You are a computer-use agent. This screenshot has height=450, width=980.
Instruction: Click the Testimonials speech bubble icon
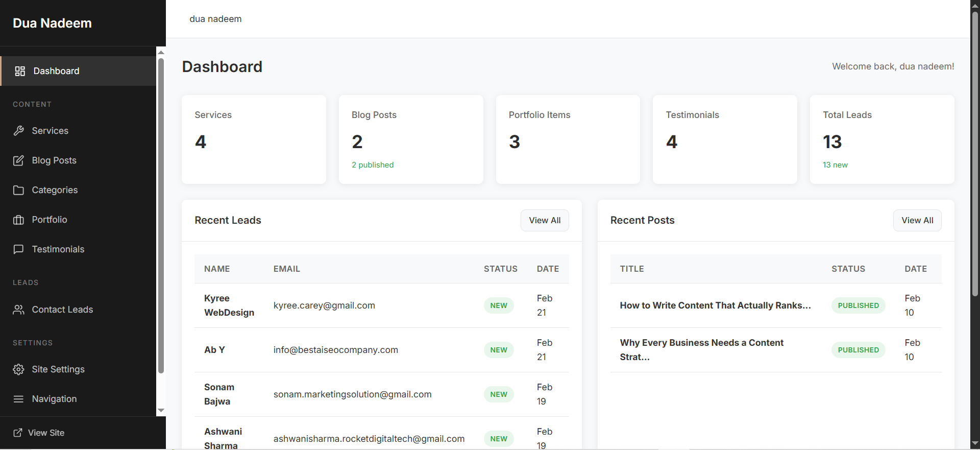pyautogui.click(x=19, y=249)
